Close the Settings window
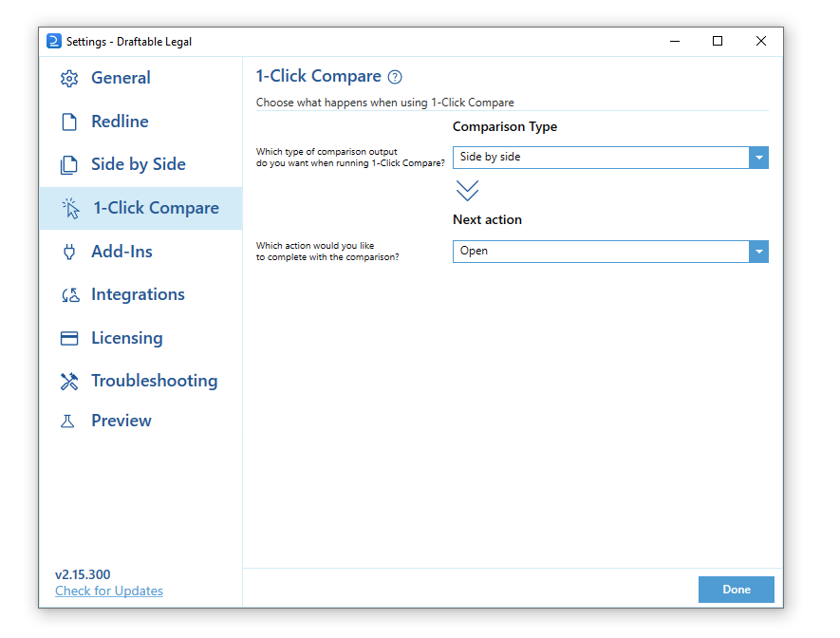The width and height of the screenshot is (840, 638). 760,41
